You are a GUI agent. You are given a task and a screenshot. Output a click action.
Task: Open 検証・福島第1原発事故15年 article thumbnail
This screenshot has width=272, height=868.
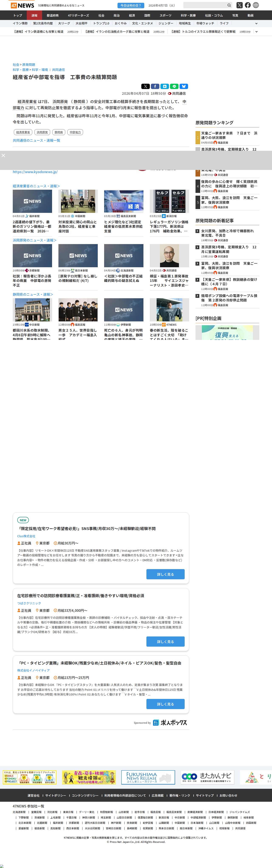169,256
